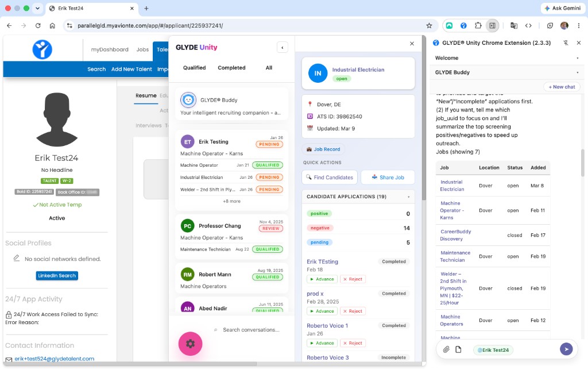The image size is (588, 369).
Task: Open a new browser tab
Action: tap(146, 8)
